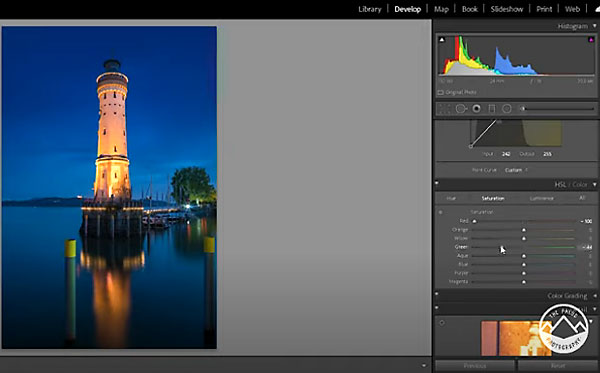This screenshot has width=600, height=373.
Task: Click the lighthouse photo in the preview
Action: tap(109, 187)
